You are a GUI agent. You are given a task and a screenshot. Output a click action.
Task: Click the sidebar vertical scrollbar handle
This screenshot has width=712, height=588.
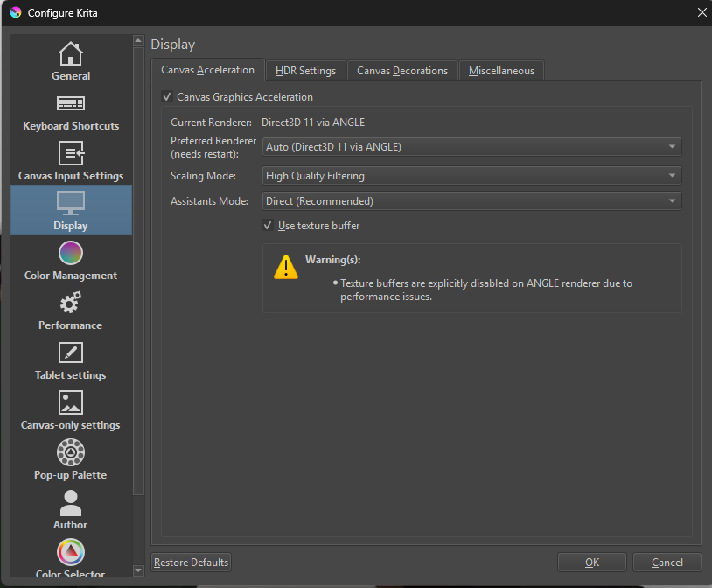pyautogui.click(x=138, y=270)
